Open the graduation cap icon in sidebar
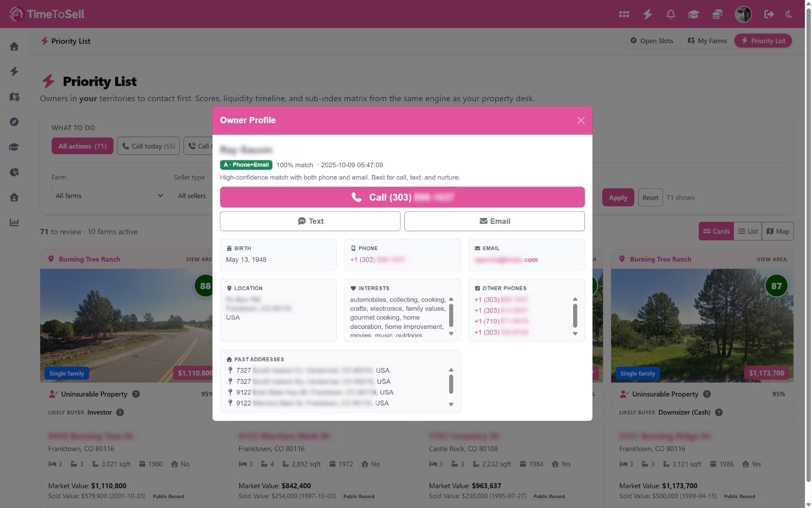 click(14, 147)
